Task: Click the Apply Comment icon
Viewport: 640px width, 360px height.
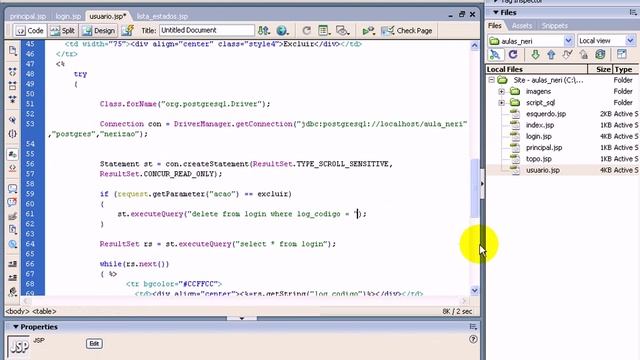Action: [x=13, y=189]
